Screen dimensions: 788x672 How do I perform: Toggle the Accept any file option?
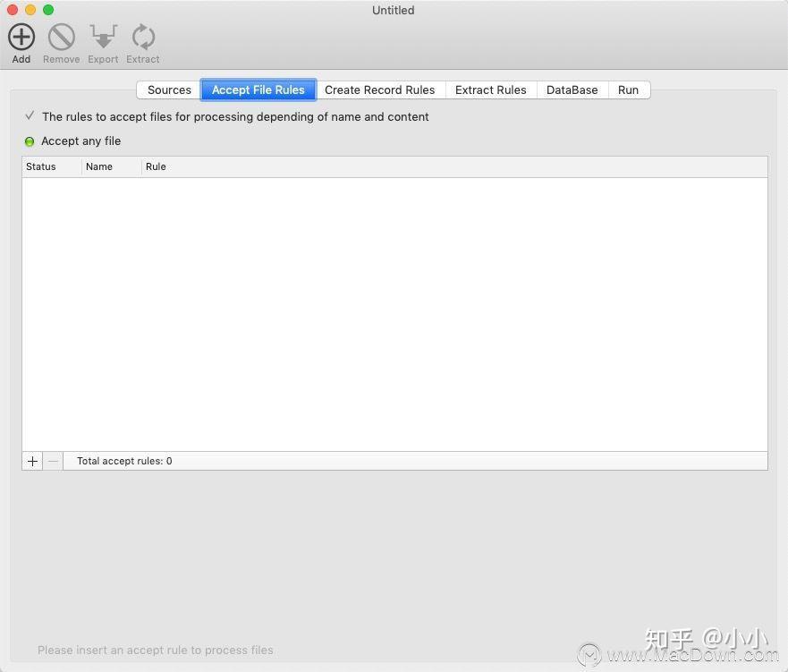[81, 140]
